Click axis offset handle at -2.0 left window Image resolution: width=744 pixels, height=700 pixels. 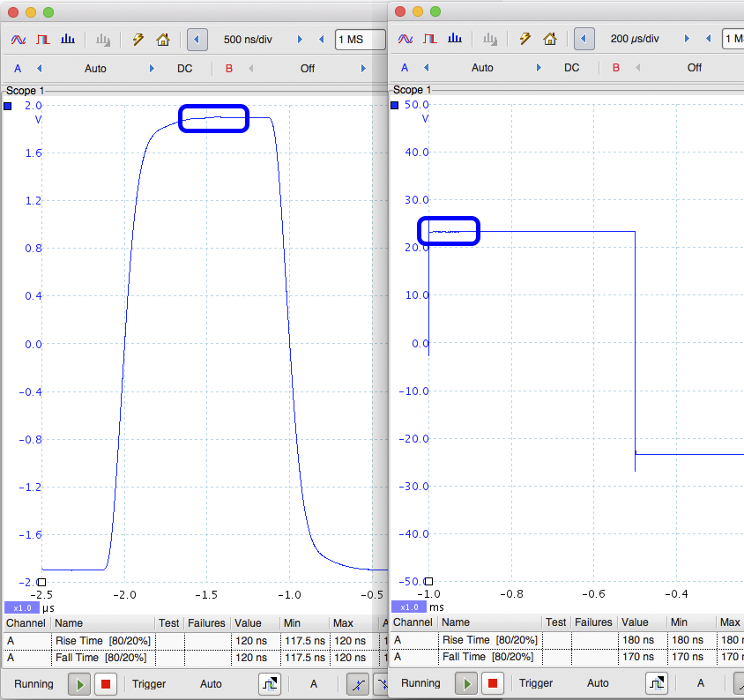[41, 583]
